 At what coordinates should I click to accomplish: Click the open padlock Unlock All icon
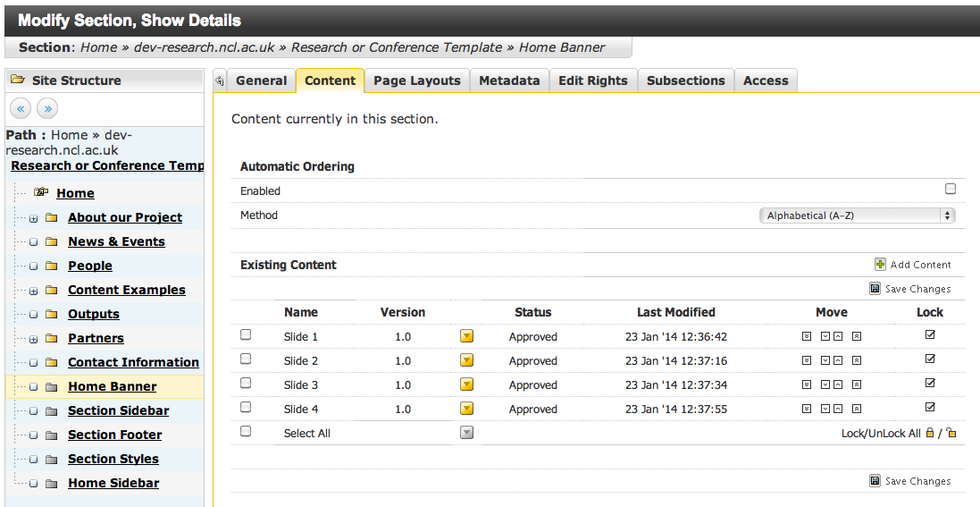pos(951,433)
